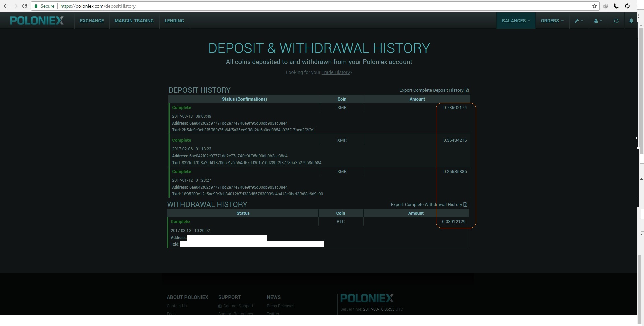Screen dimensions: 644x326
Task: Click the server time 2017-03-16 06:55
Action: click(379, 309)
